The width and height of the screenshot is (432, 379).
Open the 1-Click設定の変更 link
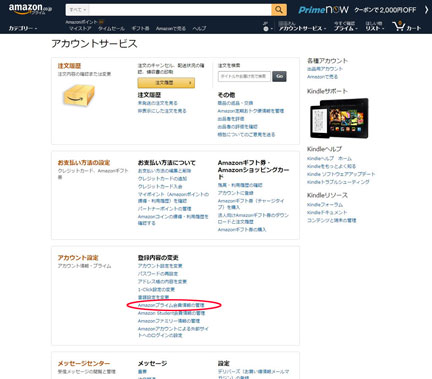point(156,289)
